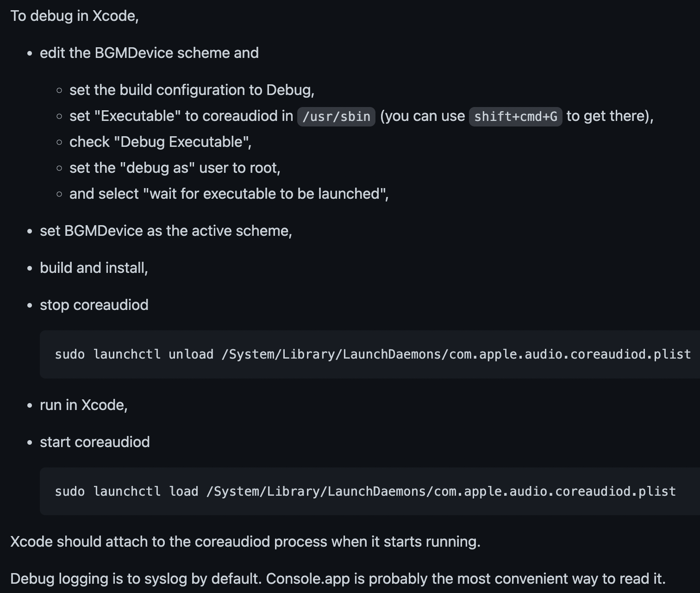Click the "stop coreaudiod" bullet text
Image resolution: width=700 pixels, height=593 pixels.
[x=94, y=305]
